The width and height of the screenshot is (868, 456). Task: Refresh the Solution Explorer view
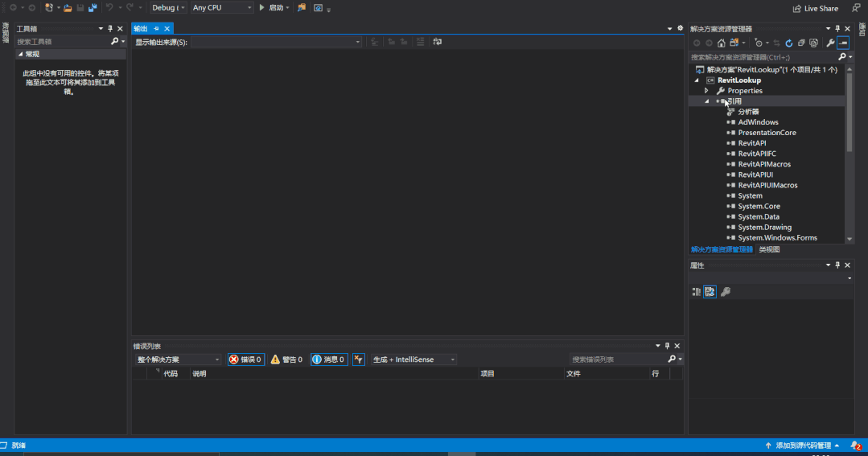pyautogui.click(x=789, y=43)
